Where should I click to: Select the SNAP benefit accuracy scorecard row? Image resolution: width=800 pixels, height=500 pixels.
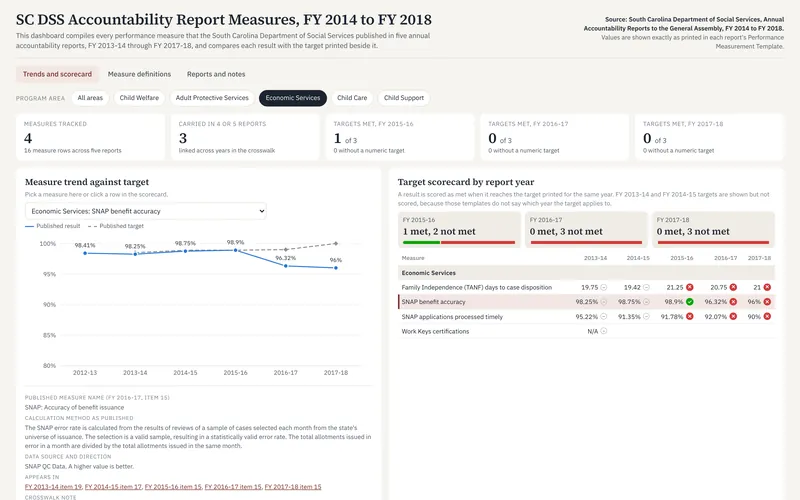[586, 302]
